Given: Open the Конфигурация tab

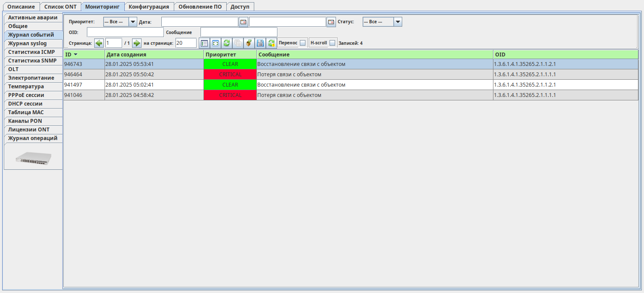Looking at the screenshot, I should (x=149, y=7).
